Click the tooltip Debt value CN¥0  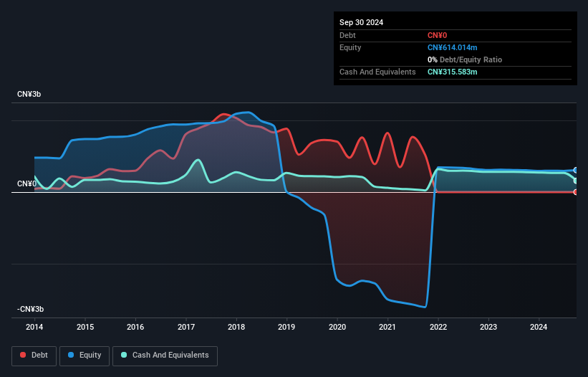[438, 35]
